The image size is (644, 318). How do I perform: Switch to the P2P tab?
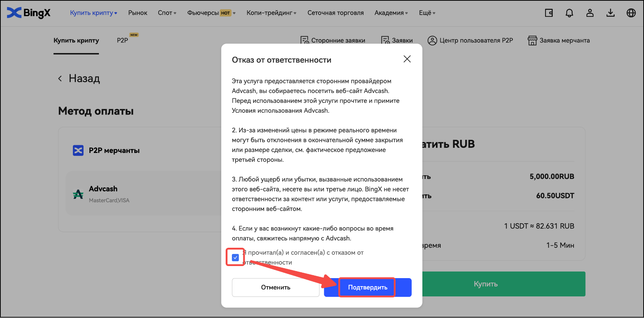tap(122, 40)
